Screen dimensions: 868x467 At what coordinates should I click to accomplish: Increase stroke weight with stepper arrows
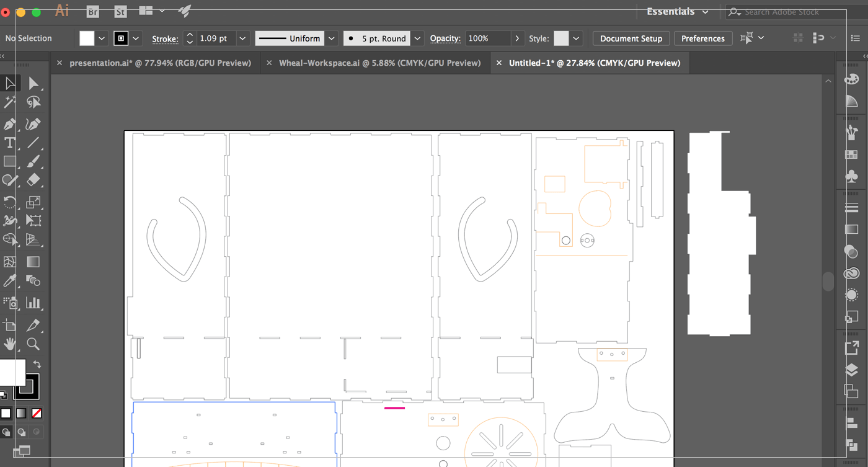click(190, 35)
